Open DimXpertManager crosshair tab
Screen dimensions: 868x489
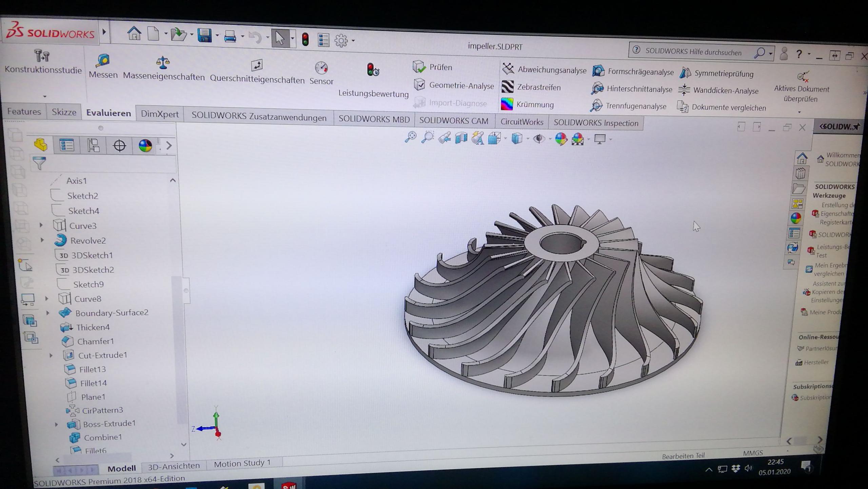[x=119, y=146]
